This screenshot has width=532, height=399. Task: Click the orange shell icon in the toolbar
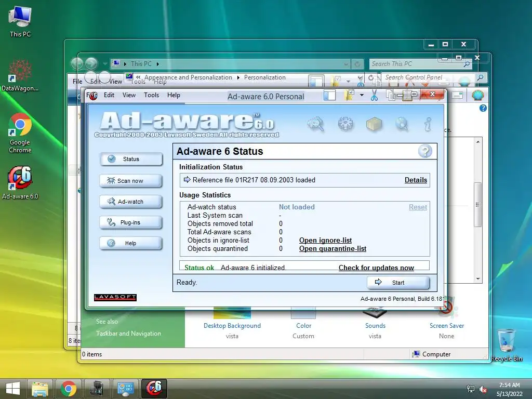point(478,96)
